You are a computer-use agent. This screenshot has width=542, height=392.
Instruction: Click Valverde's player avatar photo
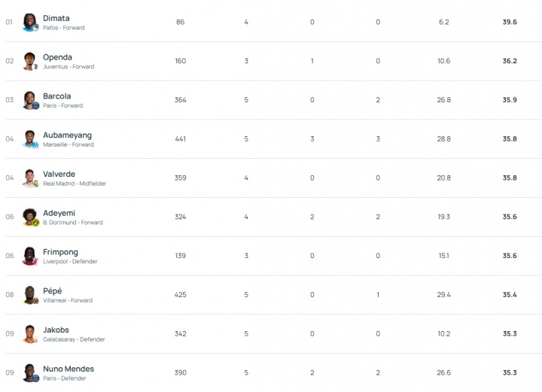coord(30,178)
